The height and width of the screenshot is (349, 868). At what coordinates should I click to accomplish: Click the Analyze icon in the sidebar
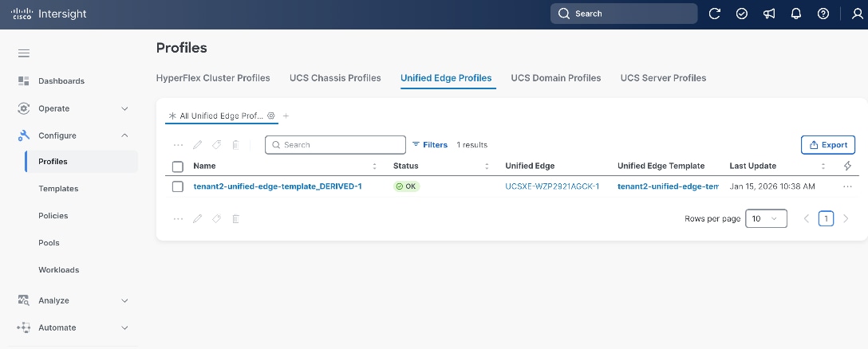(x=24, y=300)
